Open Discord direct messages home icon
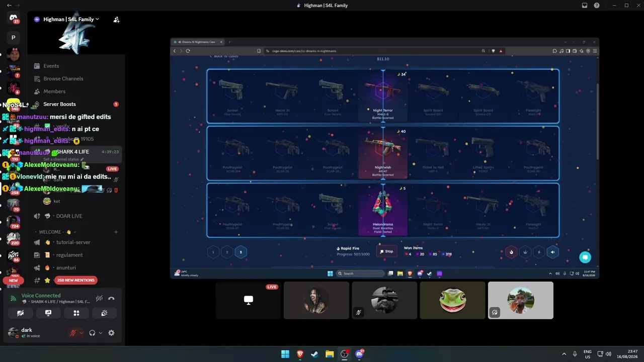This screenshot has width=644, height=362. pos(13,18)
